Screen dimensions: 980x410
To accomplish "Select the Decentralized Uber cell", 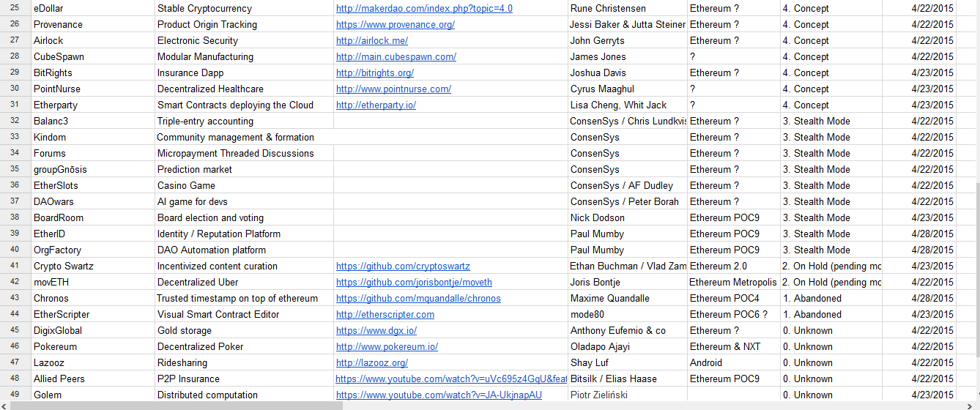I will (244, 283).
